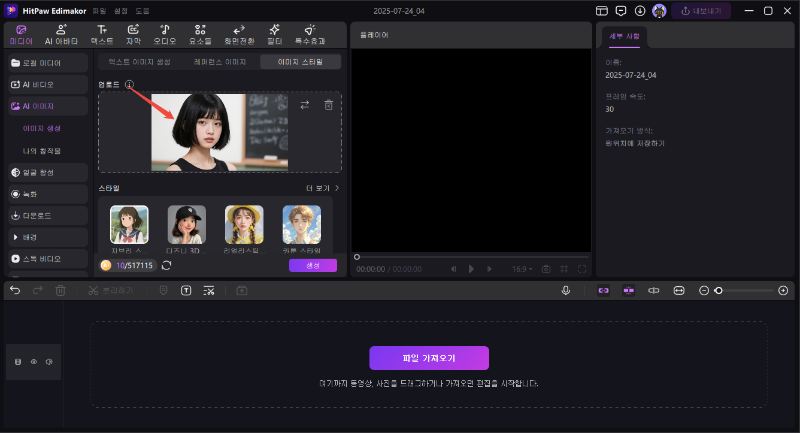Viewport: 800px width, 433px height.
Task: Delete the uploaded image with trash icon
Action: [x=329, y=105]
